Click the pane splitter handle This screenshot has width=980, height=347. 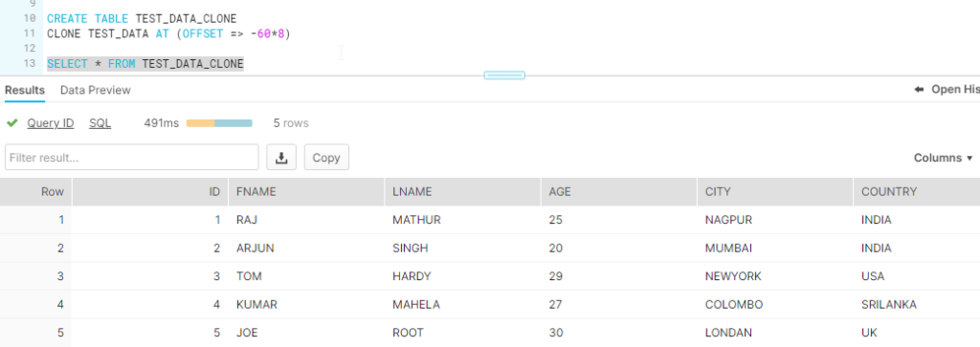504,76
